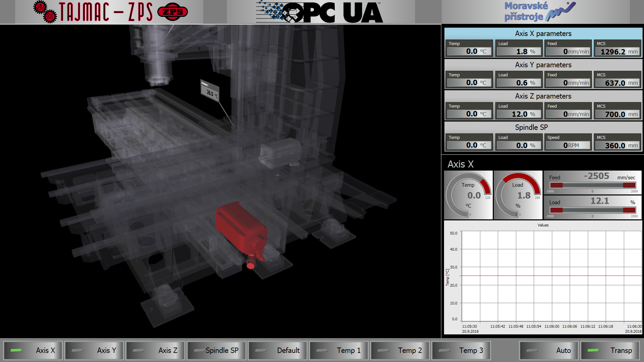Click the Values temperature chart area
644x362 pixels.
coord(551,276)
